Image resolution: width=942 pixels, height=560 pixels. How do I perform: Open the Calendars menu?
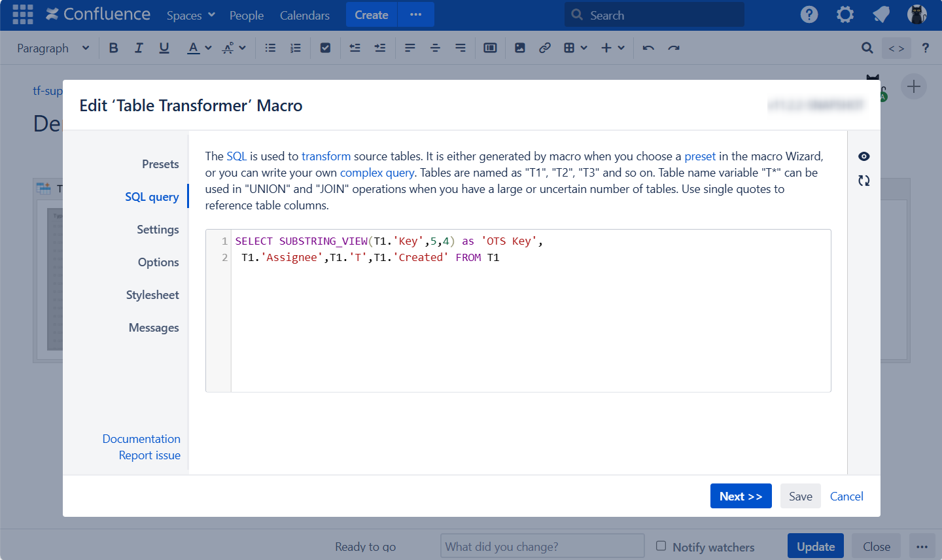click(305, 15)
